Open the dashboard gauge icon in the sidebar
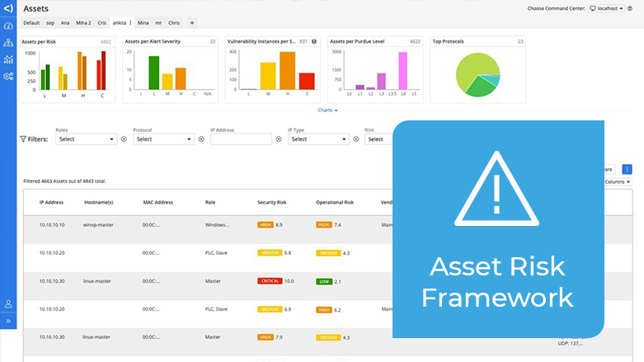The height and width of the screenshot is (362, 644). point(8,26)
